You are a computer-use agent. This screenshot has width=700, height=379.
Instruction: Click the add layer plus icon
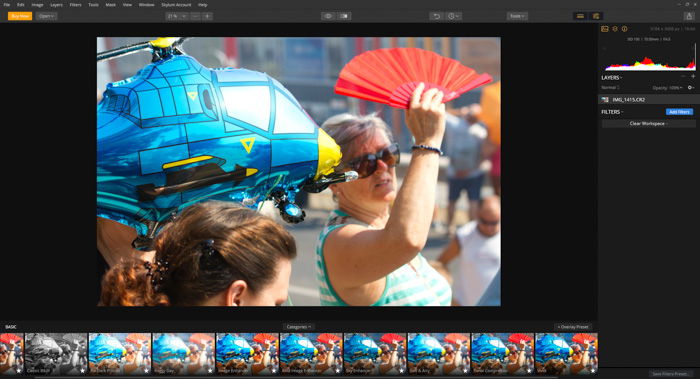click(x=693, y=77)
